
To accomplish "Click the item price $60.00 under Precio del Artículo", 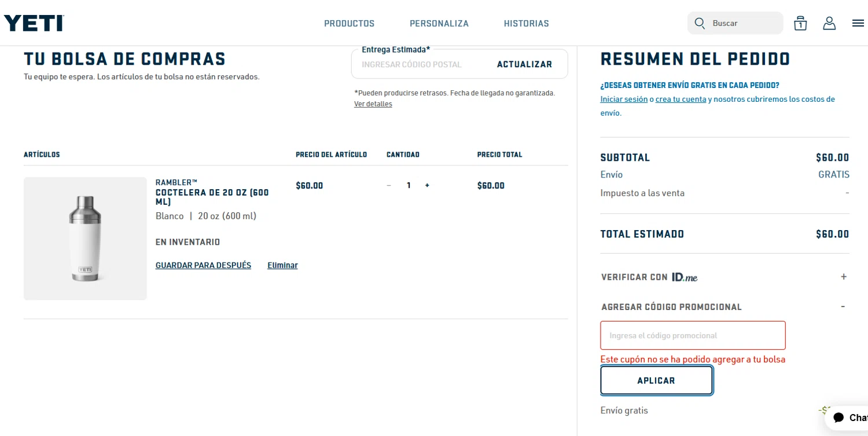I will coord(310,186).
